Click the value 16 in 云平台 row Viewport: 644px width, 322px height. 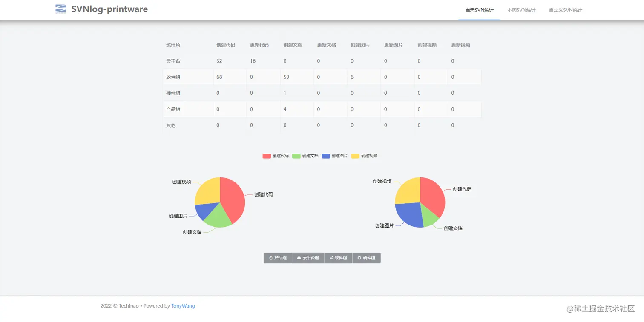253,61
